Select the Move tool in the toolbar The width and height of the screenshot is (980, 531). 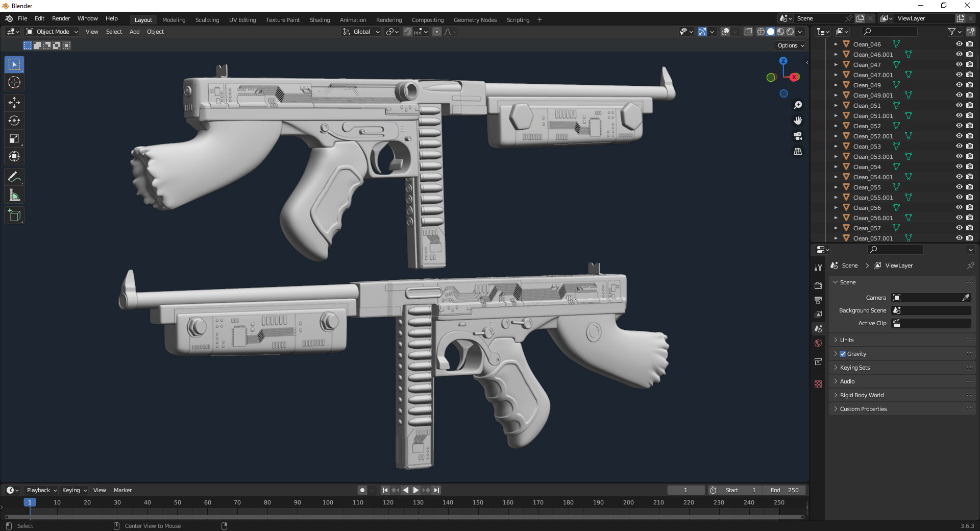pos(14,103)
